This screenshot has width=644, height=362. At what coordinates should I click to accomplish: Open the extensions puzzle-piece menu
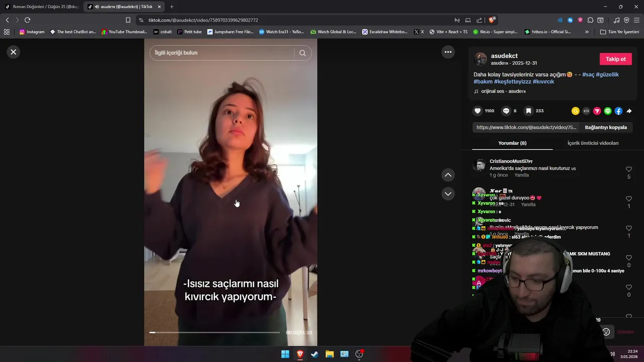click(590, 20)
